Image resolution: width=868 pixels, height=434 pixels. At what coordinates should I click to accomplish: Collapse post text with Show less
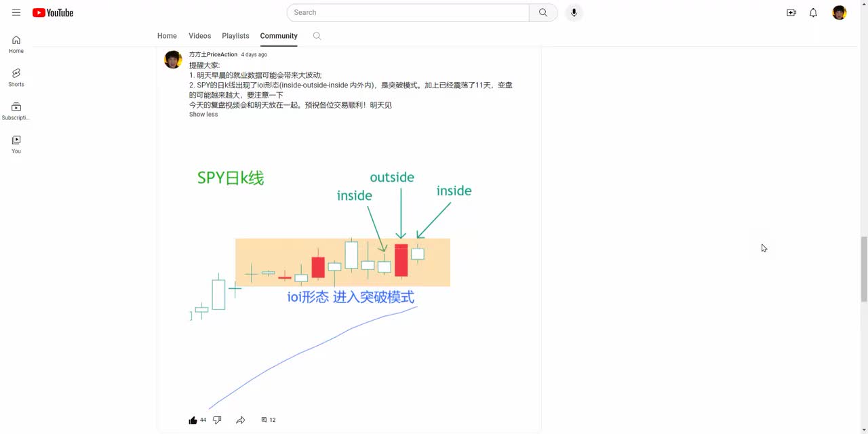(x=203, y=115)
